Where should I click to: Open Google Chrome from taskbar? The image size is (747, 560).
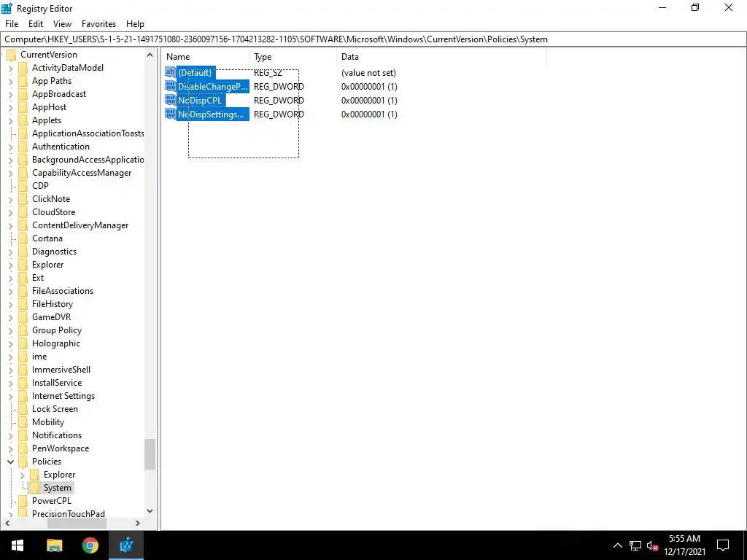[x=90, y=545]
